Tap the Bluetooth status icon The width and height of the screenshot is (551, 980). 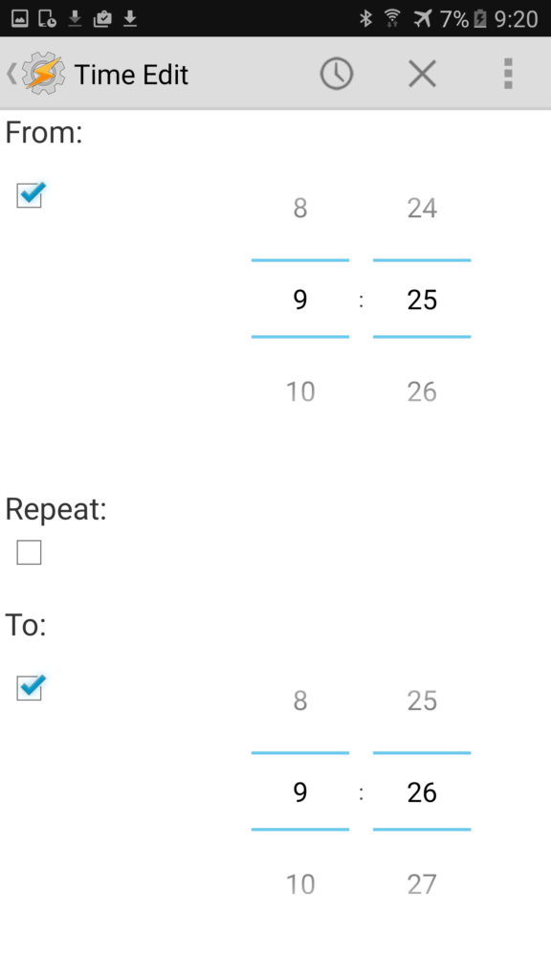click(365, 19)
